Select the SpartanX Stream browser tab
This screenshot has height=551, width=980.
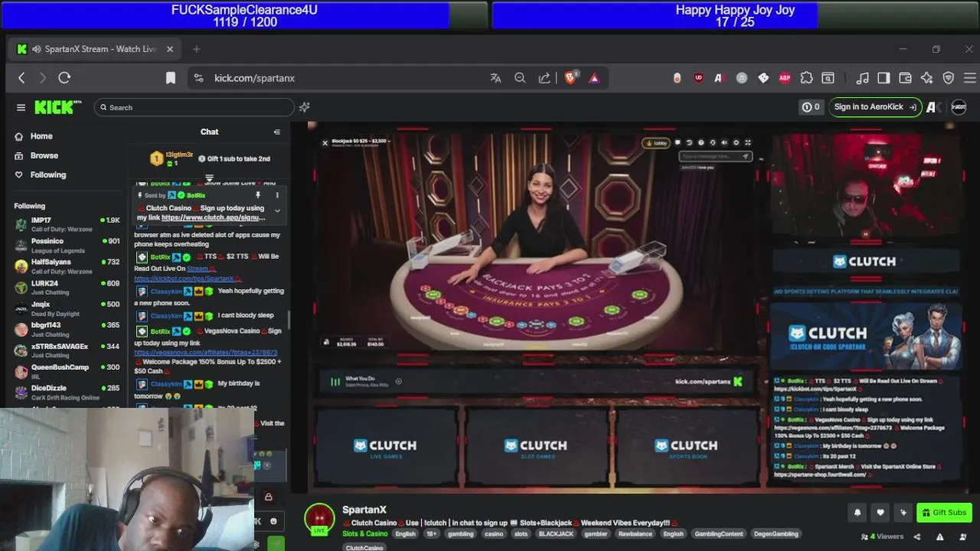(x=96, y=49)
